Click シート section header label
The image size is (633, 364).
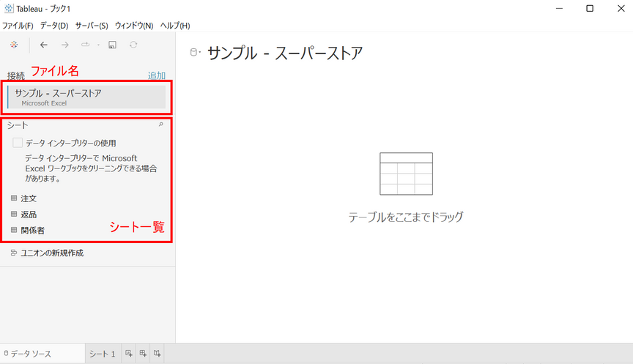click(18, 125)
